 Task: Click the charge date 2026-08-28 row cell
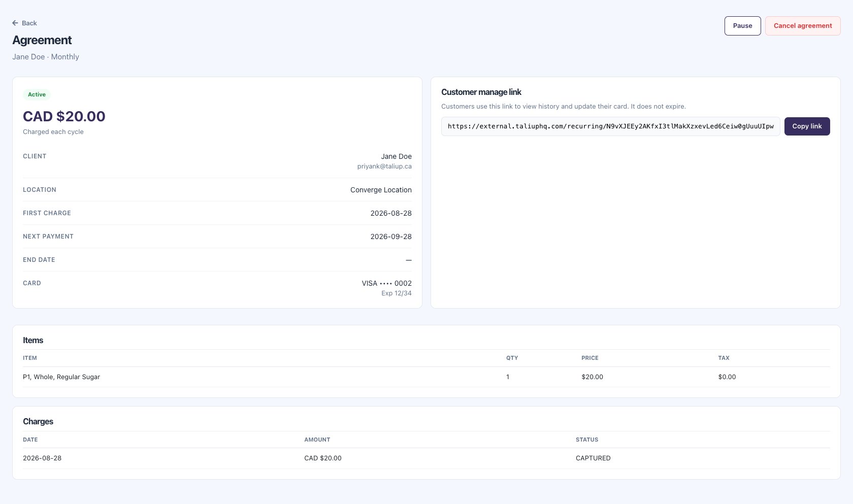coord(42,458)
